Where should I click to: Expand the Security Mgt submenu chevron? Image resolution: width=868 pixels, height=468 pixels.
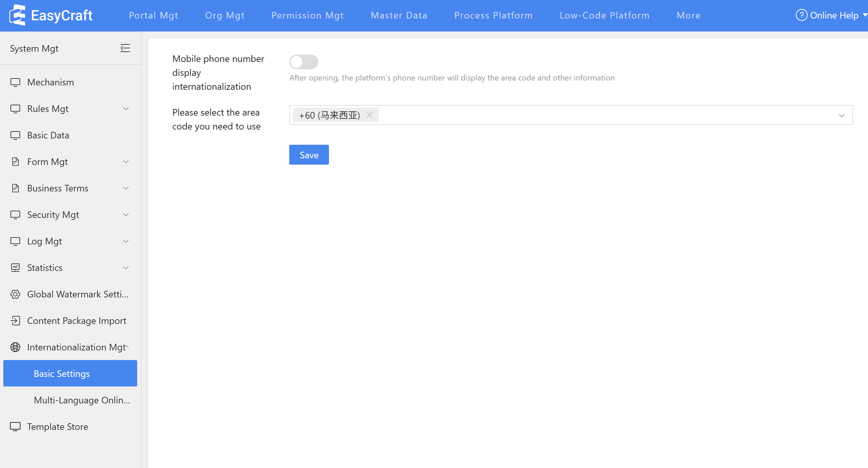click(126, 215)
